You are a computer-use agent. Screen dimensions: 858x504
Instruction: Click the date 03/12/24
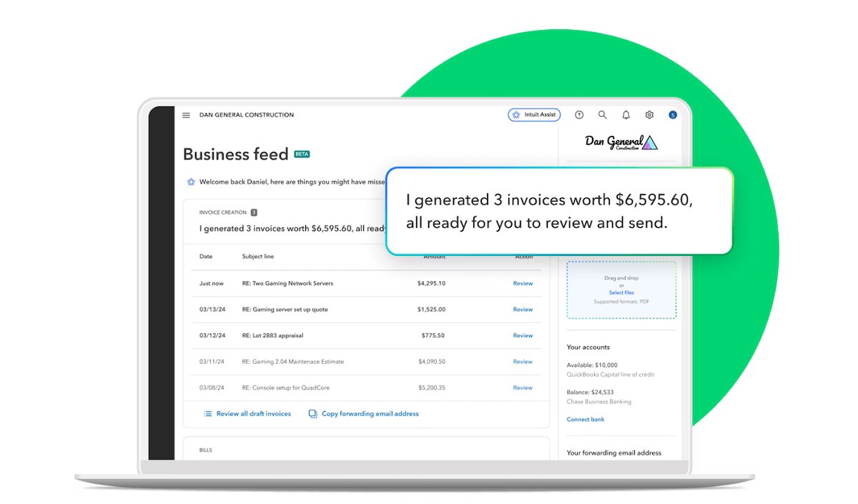(212, 335)
